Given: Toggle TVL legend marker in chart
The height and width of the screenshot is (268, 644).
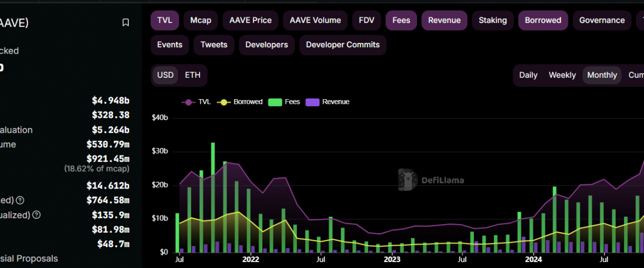Looking at the screenshot, I should (x=188, y=102).
